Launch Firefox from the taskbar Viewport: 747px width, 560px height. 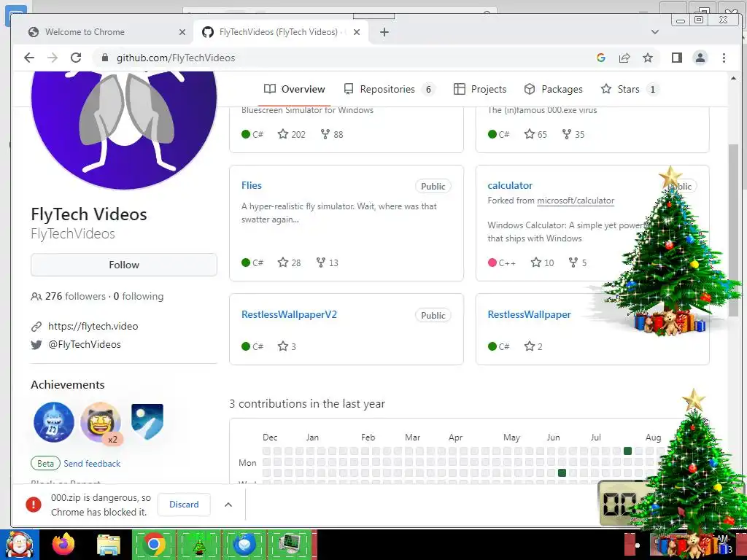click(63, 544)
